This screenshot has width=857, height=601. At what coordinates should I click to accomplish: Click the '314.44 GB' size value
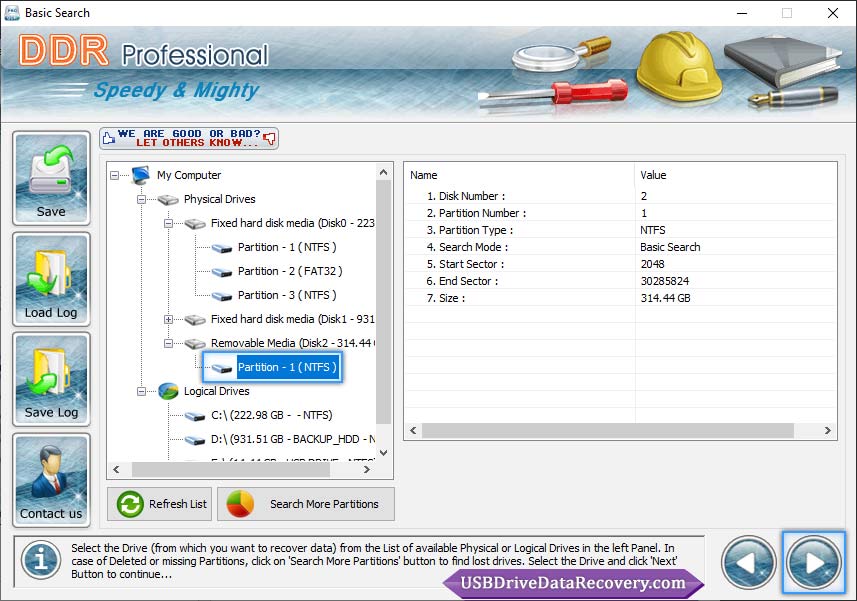[x=665, y=298]
